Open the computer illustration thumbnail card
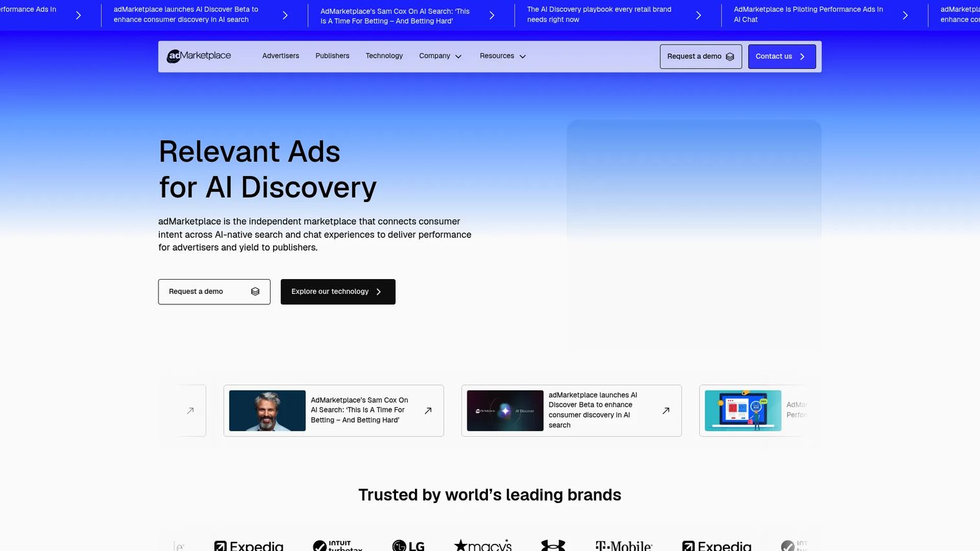 point(742,410)
